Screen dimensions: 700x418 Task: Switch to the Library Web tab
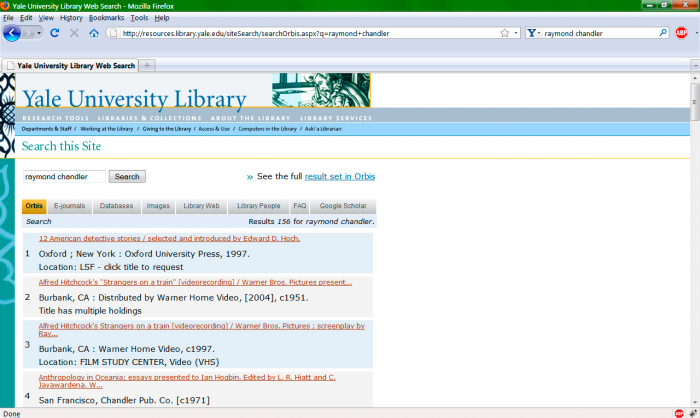(x=201, y=206)
